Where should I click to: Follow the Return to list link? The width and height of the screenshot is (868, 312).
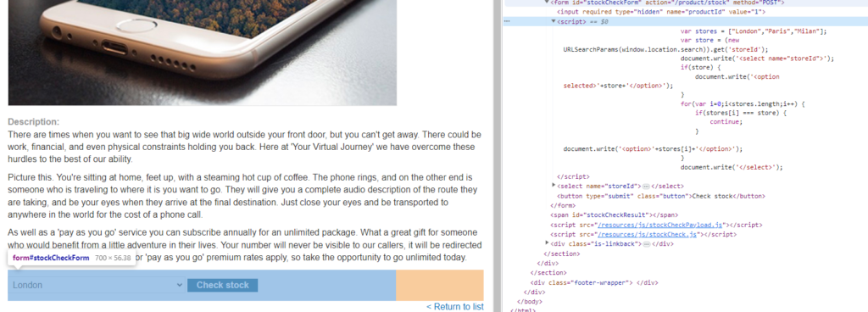[455, 306]
